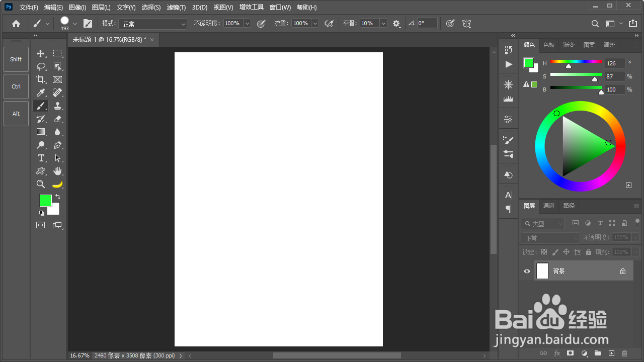Image resolution: width=644 pixels, height=362 pixels.
Task: Select the Eyedropper tool
Action: 41,93
